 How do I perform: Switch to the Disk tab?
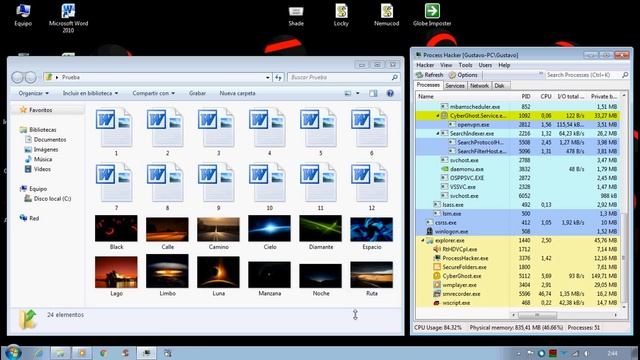[x=500, y=86]
